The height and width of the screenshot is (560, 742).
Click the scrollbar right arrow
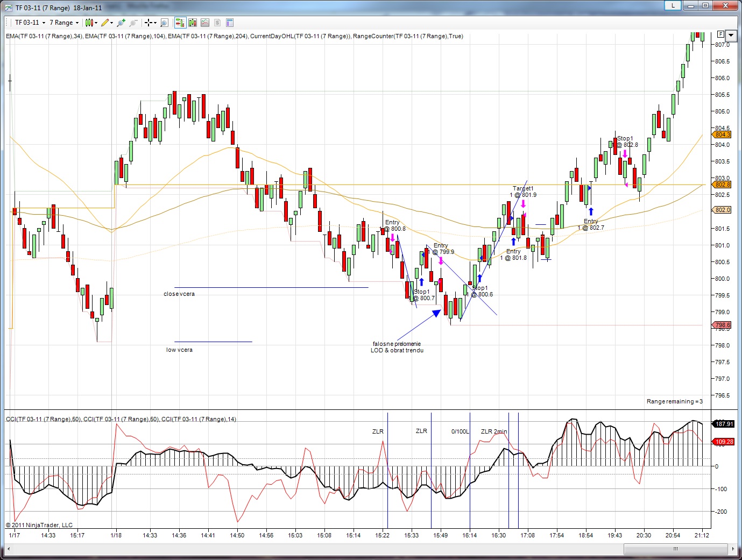click(x=733, y=549)
